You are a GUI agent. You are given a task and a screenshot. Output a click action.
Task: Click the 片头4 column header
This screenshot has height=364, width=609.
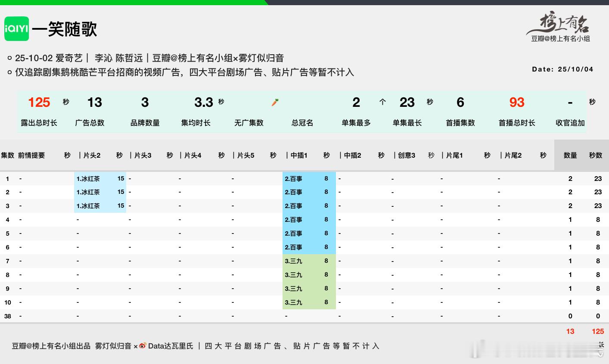(193, 155)
